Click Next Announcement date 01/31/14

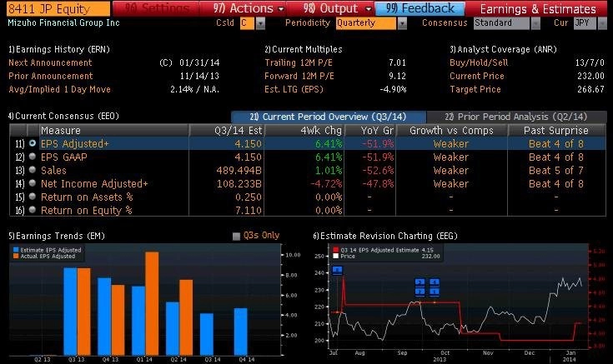(x=199, y=62)
